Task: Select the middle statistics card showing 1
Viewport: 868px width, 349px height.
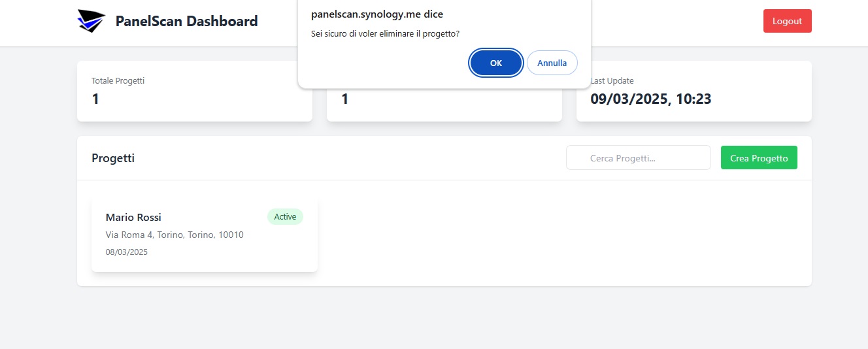Action: (444, 105)
